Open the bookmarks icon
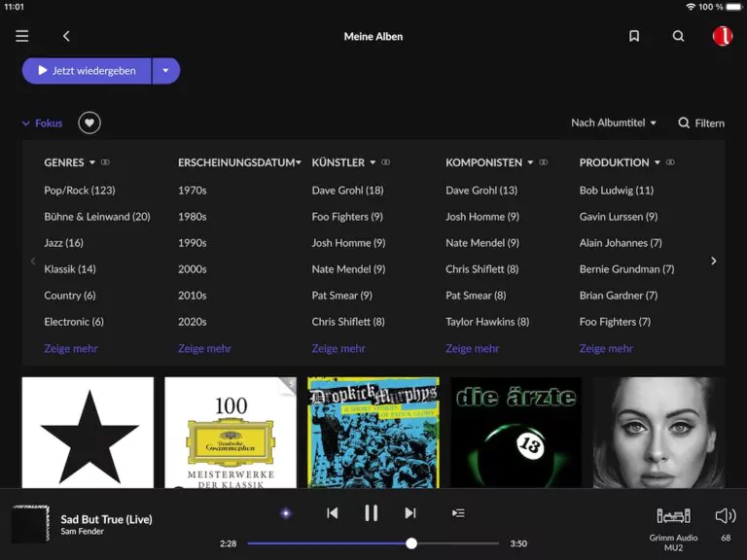This screenshot has height=560, width=747. click(634, 36)
